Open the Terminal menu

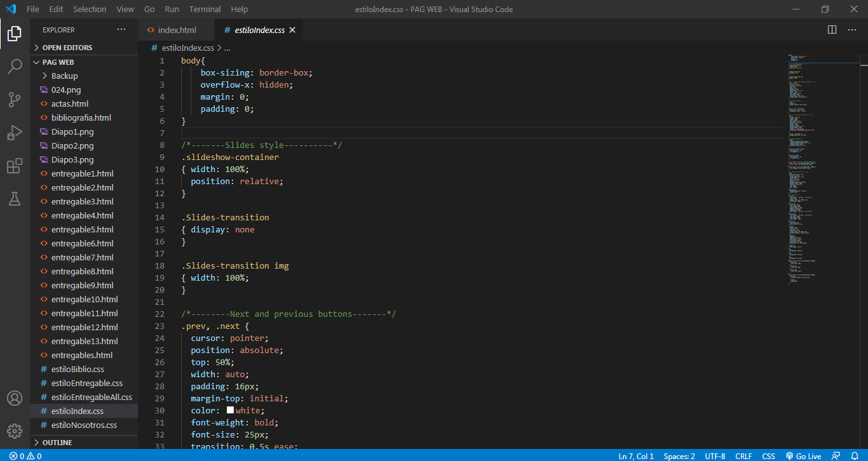point(205,9)
